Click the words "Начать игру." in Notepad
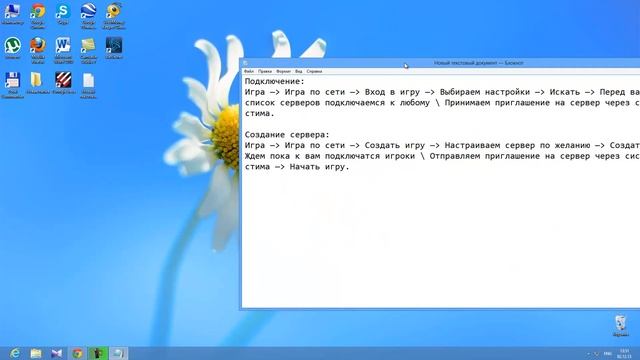Screen dimensions: 640x360 click(x=320, y=167)
